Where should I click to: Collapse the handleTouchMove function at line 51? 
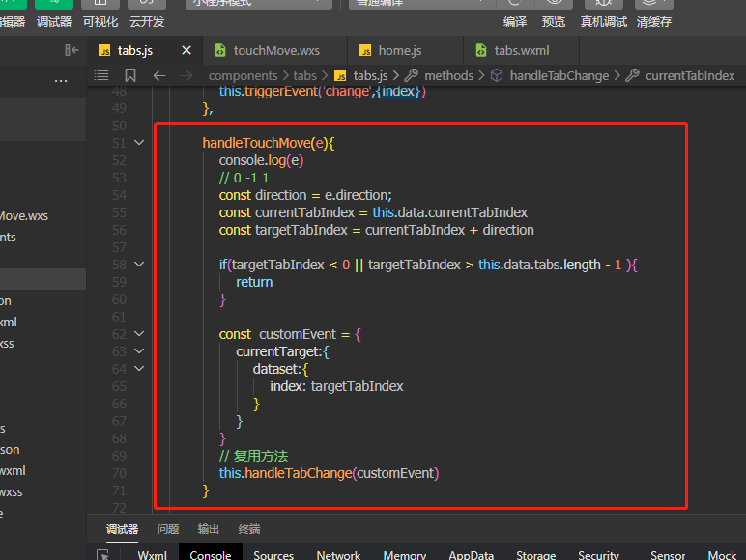pos(139,143)
